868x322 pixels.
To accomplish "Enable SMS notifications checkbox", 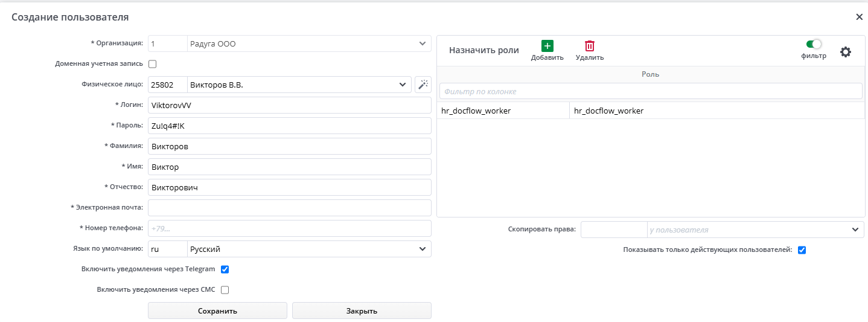I will (x=225, y=289).
